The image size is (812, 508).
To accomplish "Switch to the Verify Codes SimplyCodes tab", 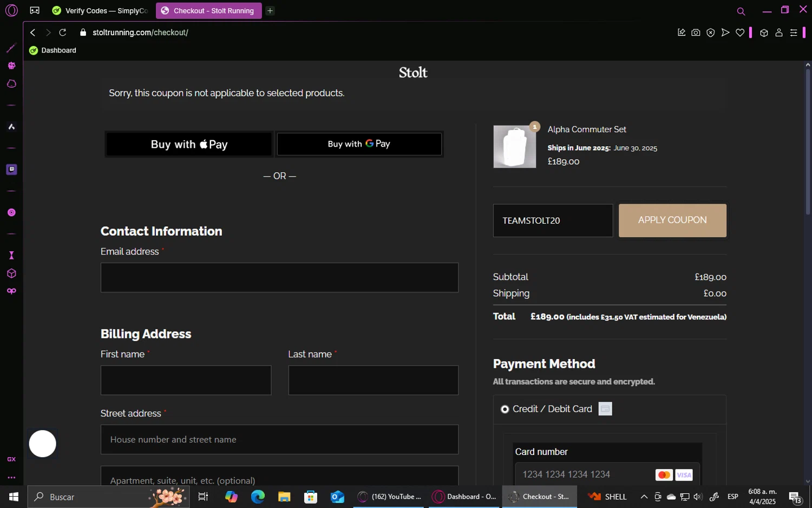I will point(100,11).
